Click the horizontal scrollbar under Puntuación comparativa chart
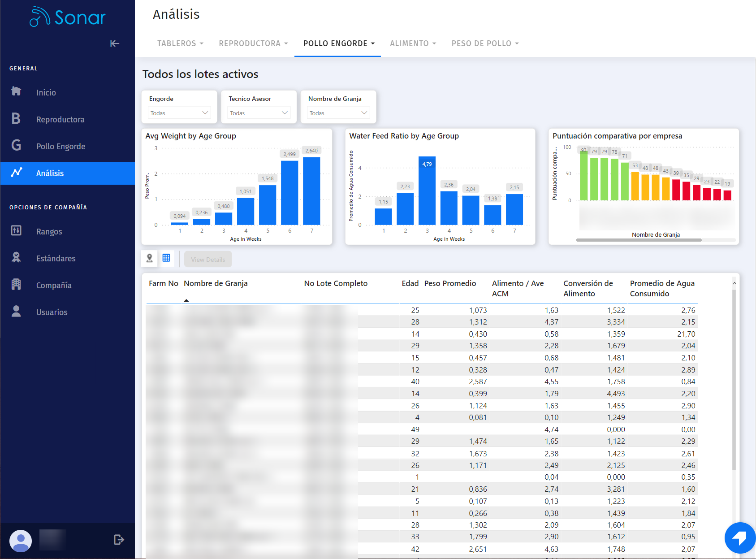Image resolution: width=756 pixels, height=559 pixels. 639,240
